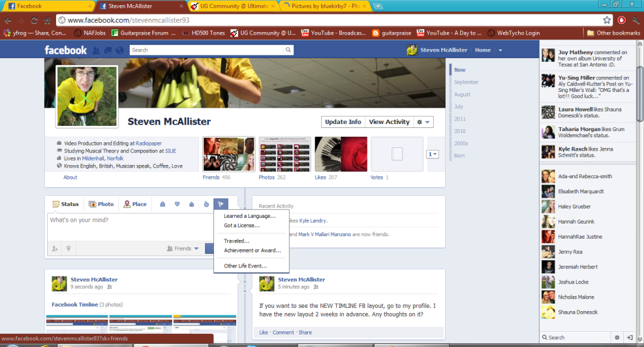
Task: Switch to UG Community browser tab
Action: pos(234,6)
